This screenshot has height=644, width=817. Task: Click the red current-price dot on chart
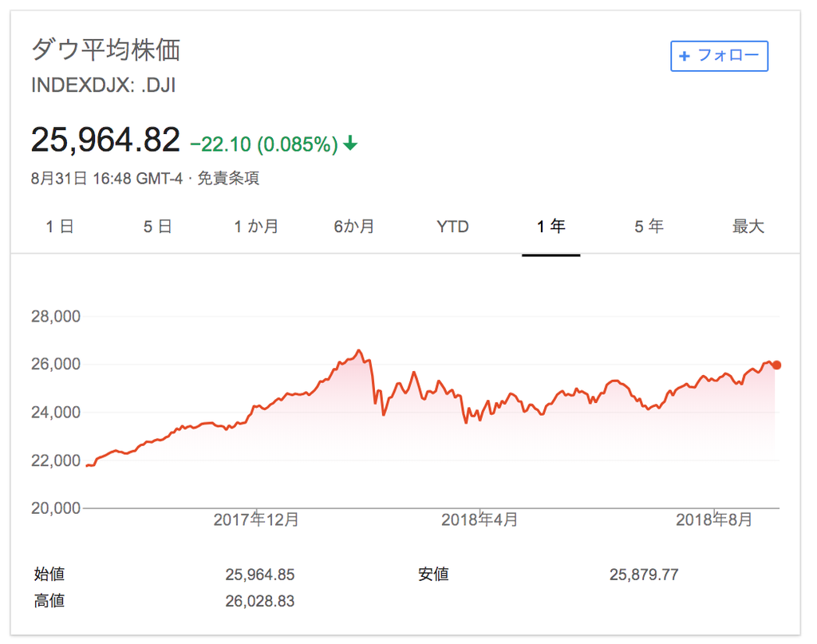(776, 365)
